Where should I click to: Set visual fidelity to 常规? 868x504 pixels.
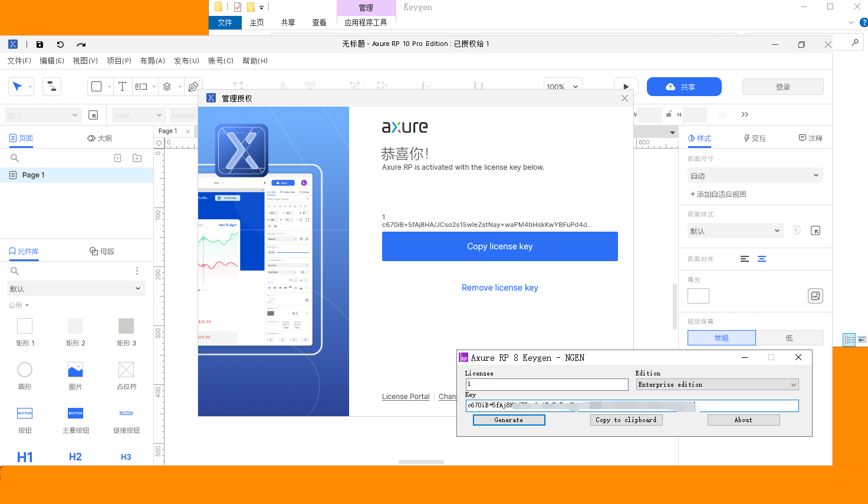(x=722, y=338)
